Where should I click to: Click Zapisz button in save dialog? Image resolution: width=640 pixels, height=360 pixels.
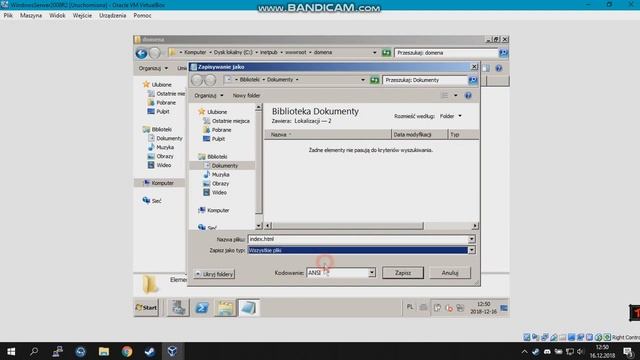[x=403, y=273]
